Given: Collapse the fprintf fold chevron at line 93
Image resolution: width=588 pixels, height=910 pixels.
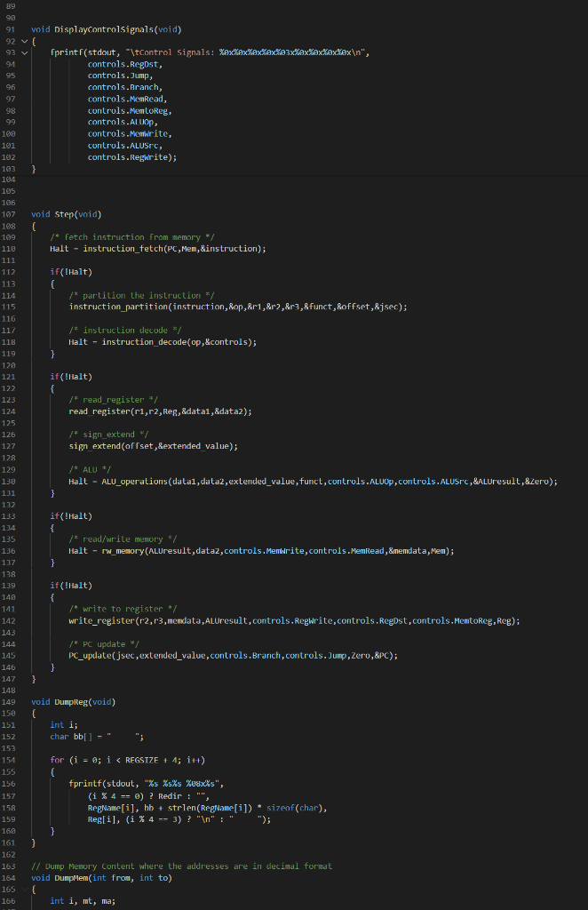Looking at the screenshot, I should point(24,52).
